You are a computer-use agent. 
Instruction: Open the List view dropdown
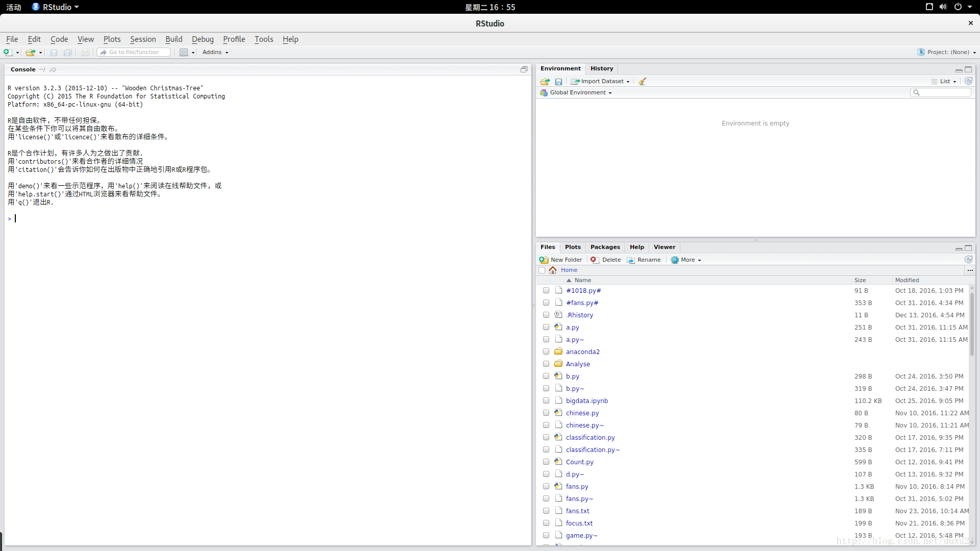(x=944, y=81)
